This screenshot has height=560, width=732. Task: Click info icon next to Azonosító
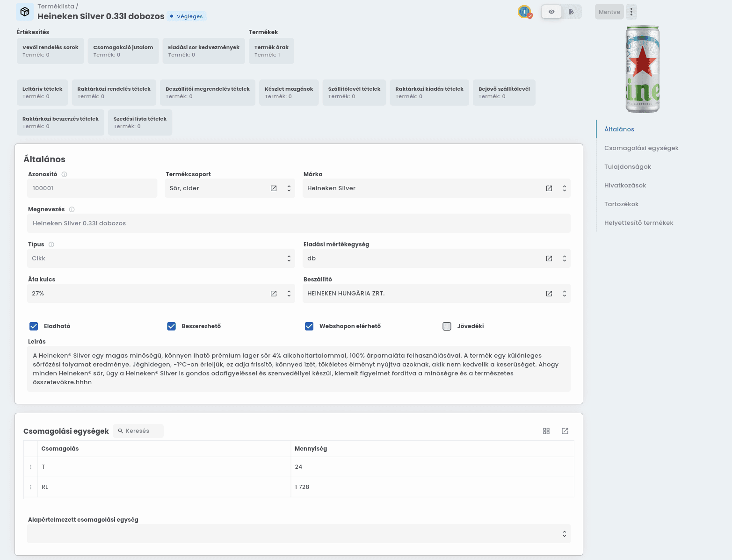65,174
